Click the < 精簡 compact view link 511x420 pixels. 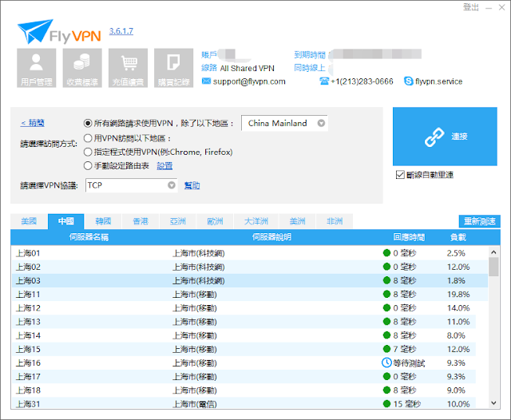point(33,123)
